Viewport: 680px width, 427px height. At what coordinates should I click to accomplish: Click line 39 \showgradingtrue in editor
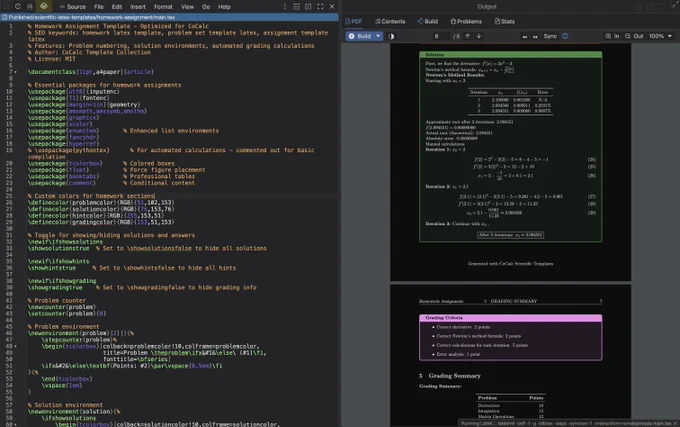coord(142,287)
